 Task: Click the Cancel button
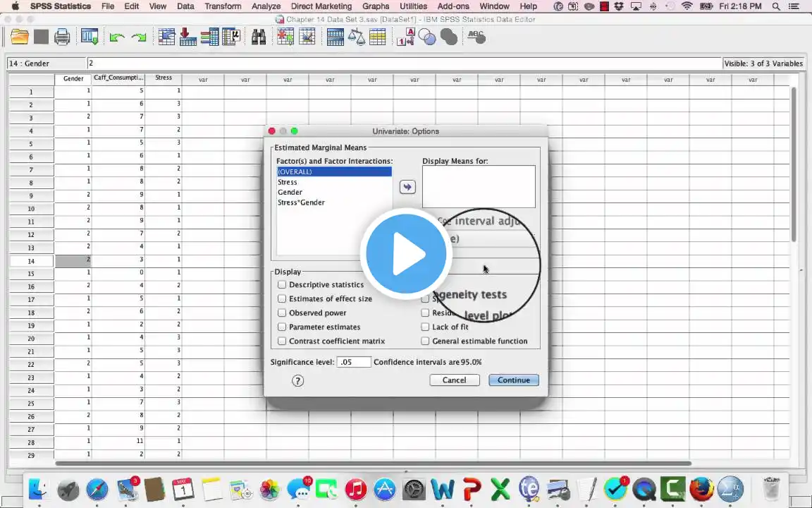click(454, 380)
